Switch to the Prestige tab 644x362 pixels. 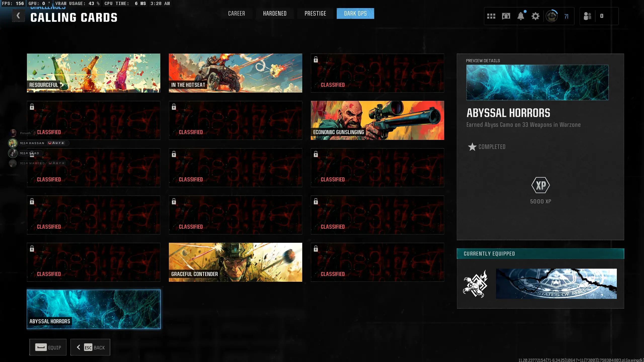pos(315,13)
